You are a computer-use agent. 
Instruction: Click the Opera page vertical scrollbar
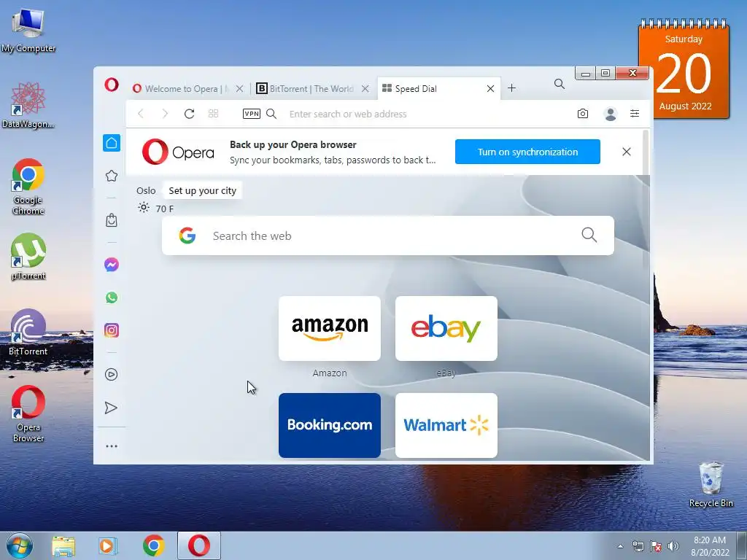pyautogui.click(x=646, y=200)
